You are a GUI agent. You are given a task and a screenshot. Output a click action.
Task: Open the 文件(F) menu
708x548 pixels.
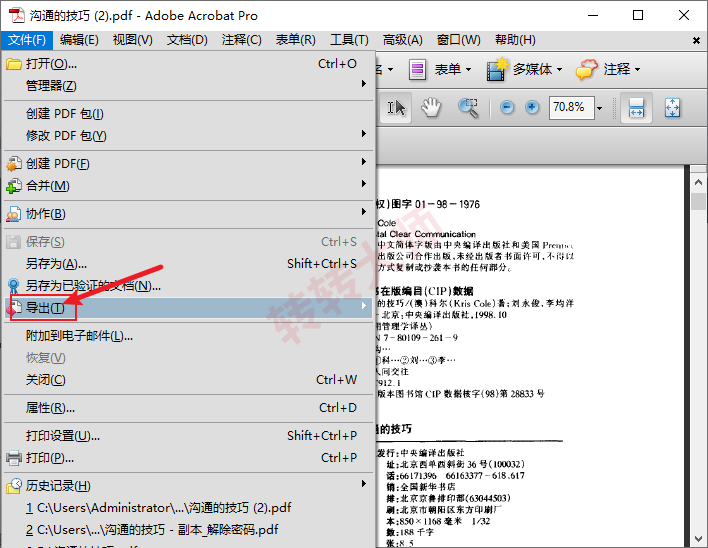click(x=27, y=40)
